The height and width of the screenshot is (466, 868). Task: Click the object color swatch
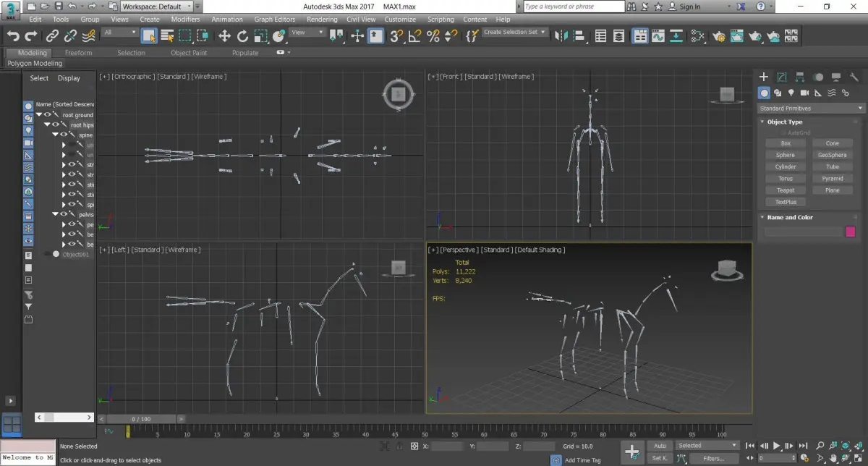click(851, 232)
